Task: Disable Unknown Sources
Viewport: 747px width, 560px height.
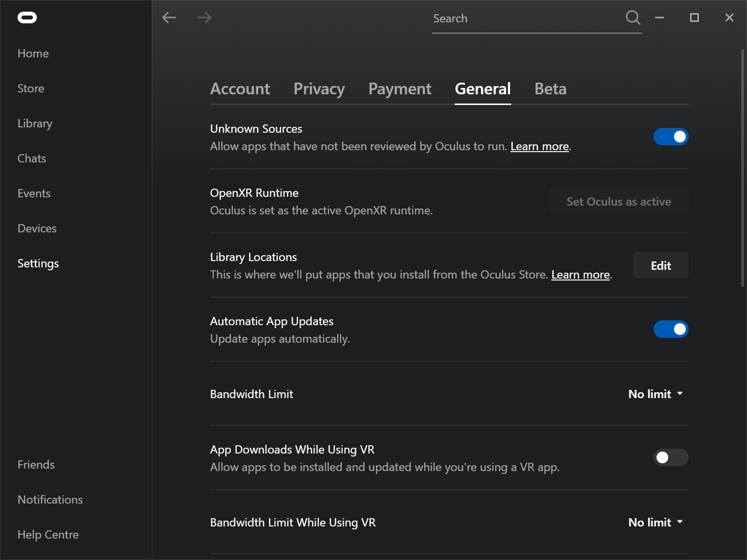Action: pyautogui.click(x=671, y=137)
